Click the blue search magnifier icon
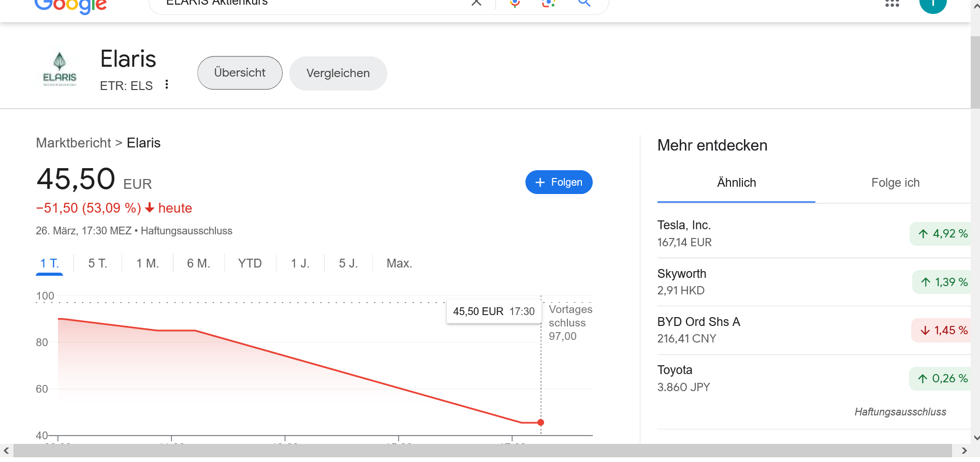Screen dimensions: 980x462 [x=584, y=4]
